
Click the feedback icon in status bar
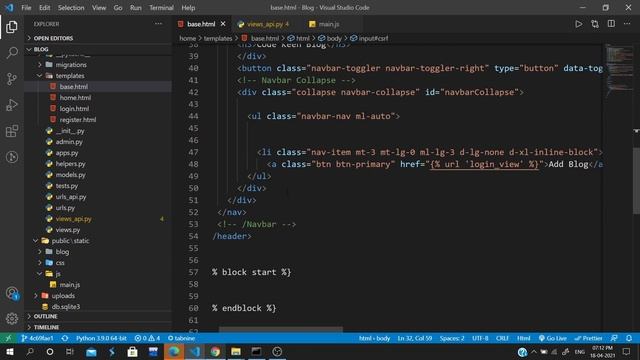point(614,338)
